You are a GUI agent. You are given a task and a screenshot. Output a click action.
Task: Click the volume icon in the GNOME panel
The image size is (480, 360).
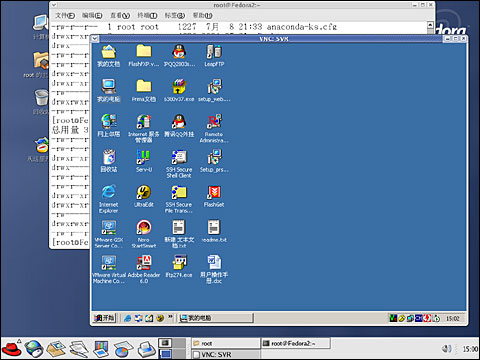tap(447, 349)
